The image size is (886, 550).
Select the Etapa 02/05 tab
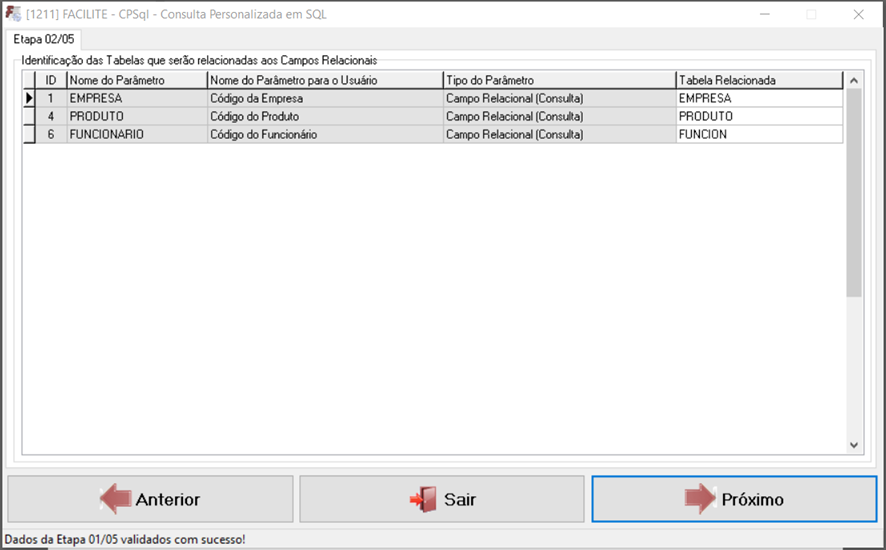44,39
